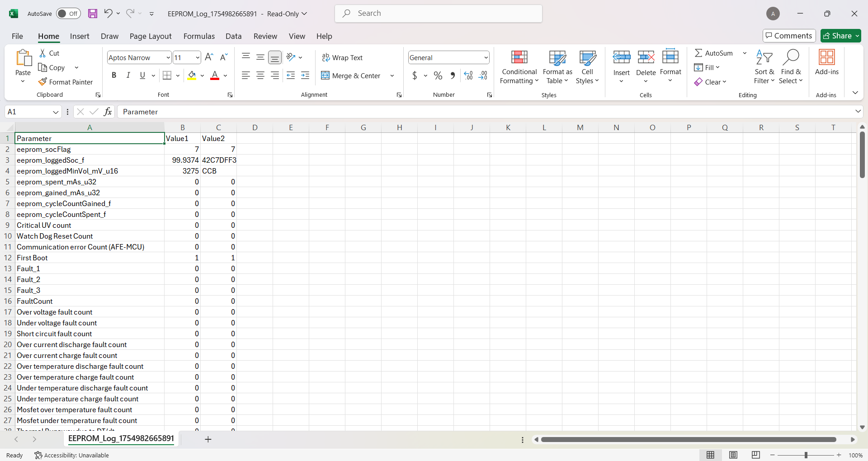The image size is (868, 461).
Task: Click in the Search box
Action: pos(439,14)
